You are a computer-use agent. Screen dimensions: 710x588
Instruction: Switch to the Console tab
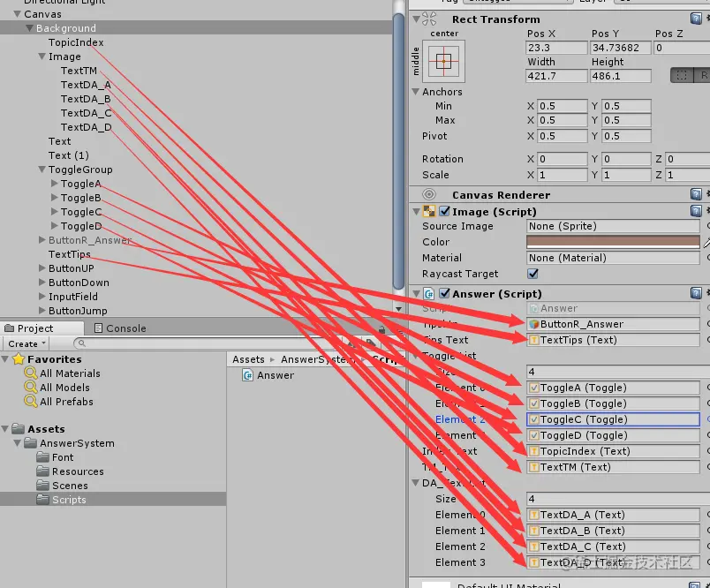point(120,328)
